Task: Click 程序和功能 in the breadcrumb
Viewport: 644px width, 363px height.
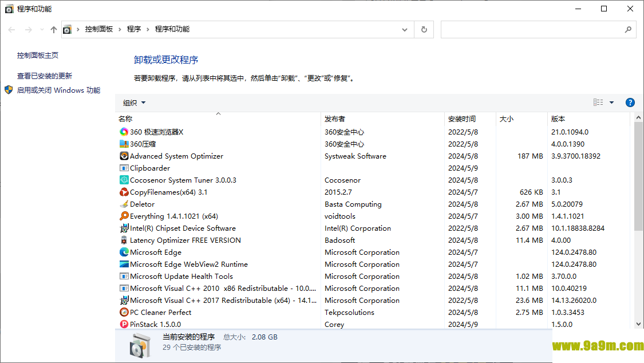Action: point(172,29)
